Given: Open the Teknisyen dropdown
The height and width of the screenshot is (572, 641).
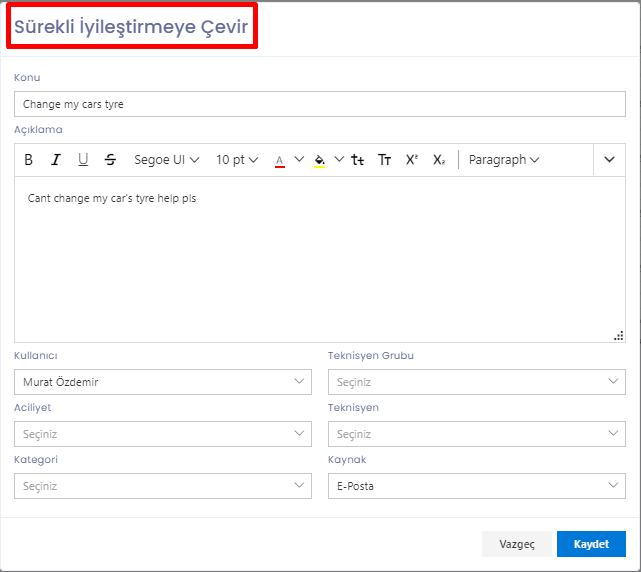Looking at the screenshot, I should coord(477,434).
